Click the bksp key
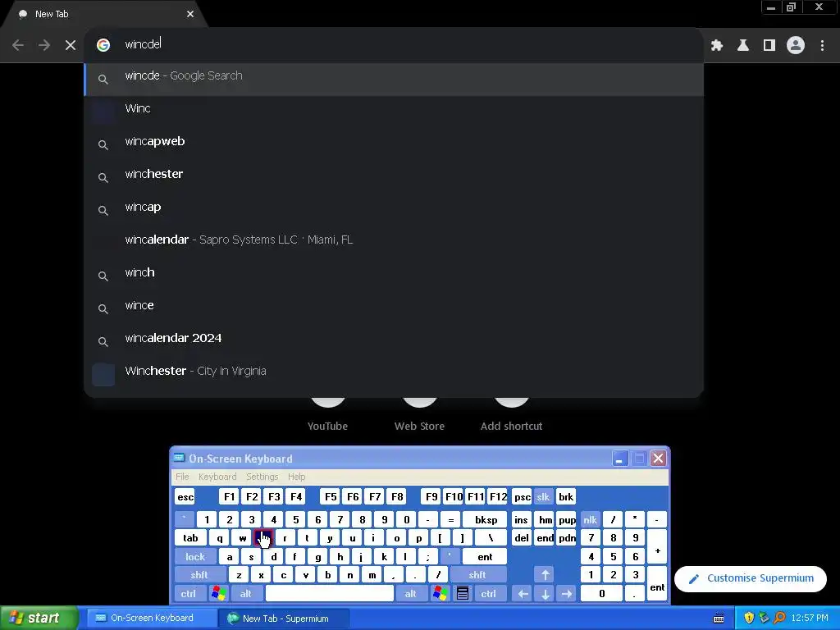This screenshot has height=630, width=840. (x=486, y=519)
